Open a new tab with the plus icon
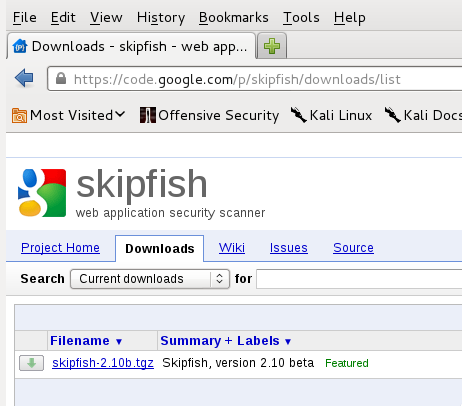 272,46
